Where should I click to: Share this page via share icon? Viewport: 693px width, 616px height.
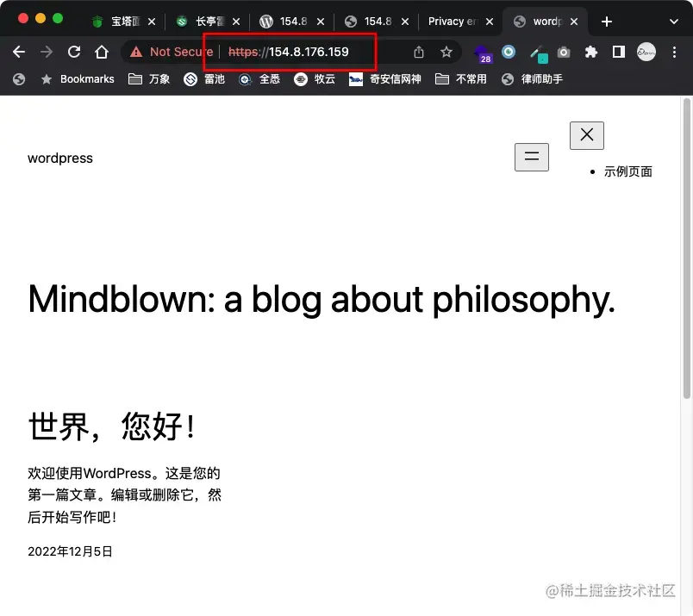[419, 53]
